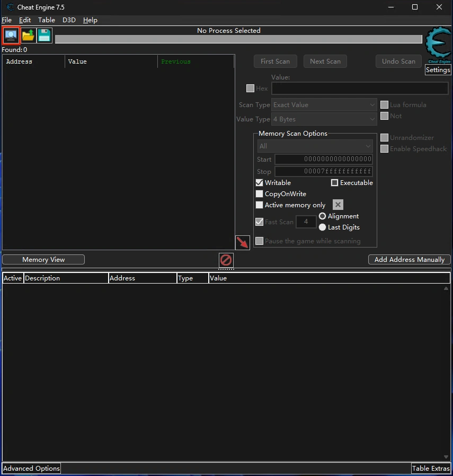This screenshot has width=453, height=476.
Task: Click the Next Scan button
Action: click(325, 61)
